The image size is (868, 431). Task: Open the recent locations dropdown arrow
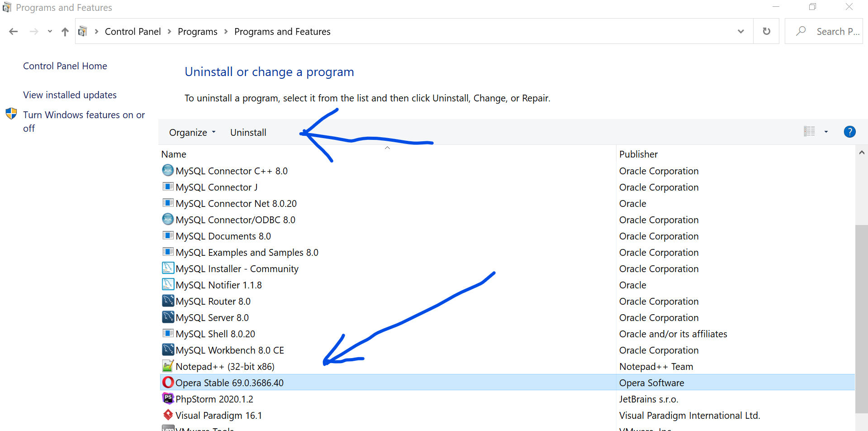[50, 32]
